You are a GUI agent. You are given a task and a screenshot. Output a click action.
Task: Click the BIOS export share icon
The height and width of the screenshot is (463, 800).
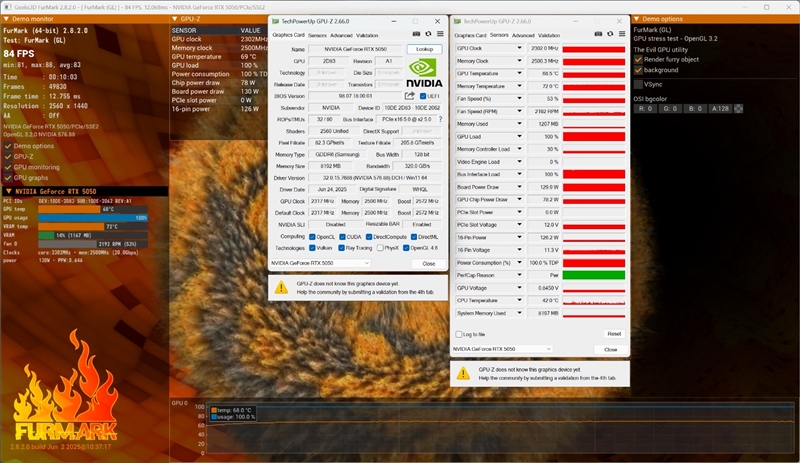pos(409,96)
